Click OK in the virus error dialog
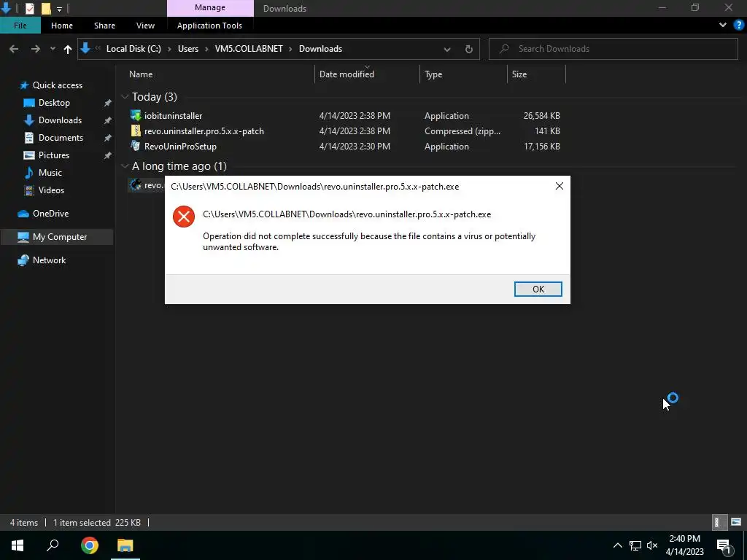 point(538,289)
